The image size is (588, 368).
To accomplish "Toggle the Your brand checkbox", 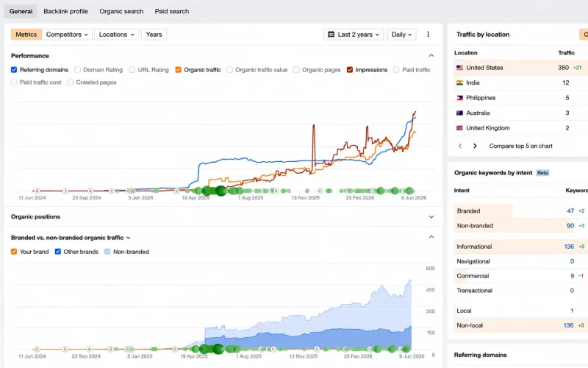I will point(14,252).
